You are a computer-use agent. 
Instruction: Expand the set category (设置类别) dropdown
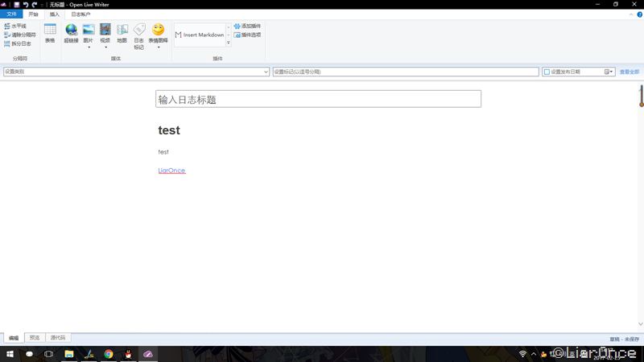click(266, 72)
